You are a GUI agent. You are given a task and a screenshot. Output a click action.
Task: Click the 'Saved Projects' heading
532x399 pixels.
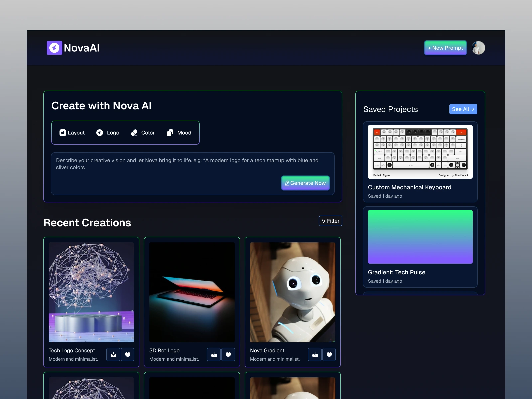tap(391, 109)
